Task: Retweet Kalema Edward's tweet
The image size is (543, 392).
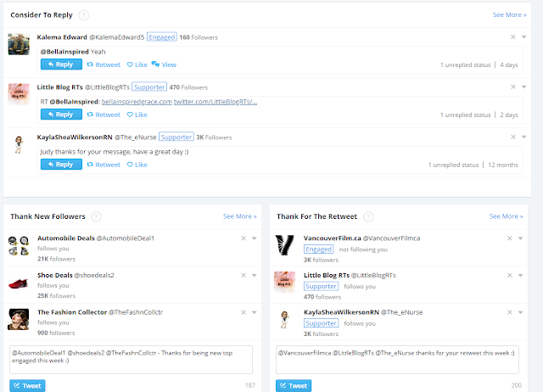Action: tap(104, 64)
